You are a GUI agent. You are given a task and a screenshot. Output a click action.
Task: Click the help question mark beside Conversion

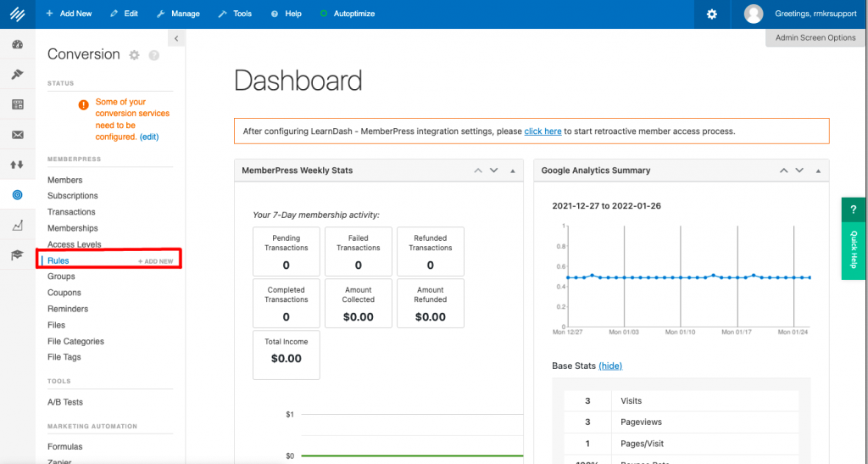tap(153, 55)
